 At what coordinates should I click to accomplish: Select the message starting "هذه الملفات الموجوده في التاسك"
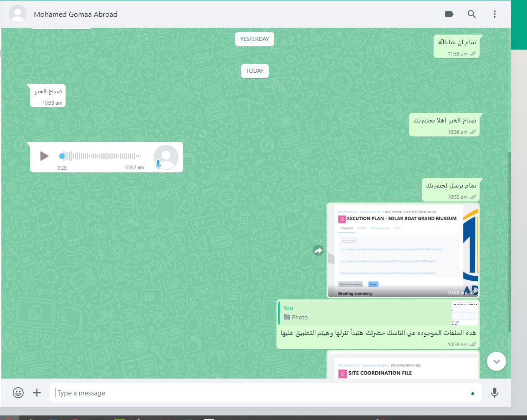pyautogui.click(x=378, y=324)
